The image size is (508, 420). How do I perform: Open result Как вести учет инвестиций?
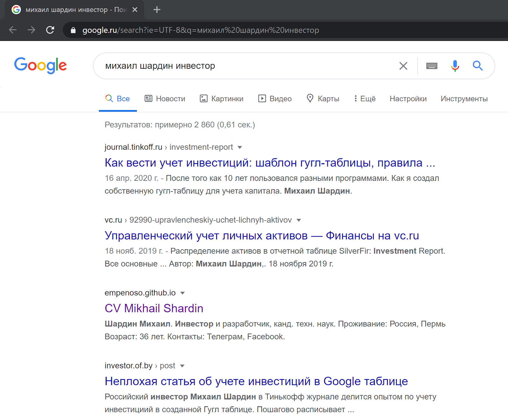[270, 162]
